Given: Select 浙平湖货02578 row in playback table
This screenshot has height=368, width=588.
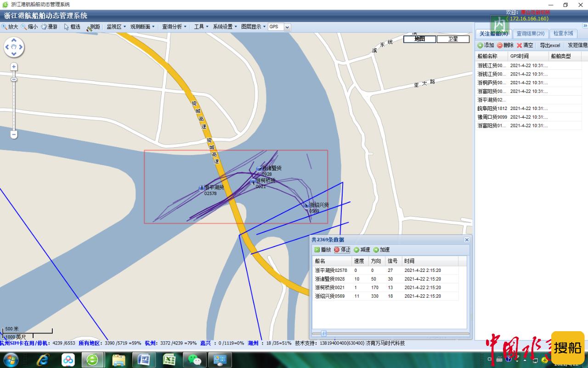Looking at the screenshot, I should pos(385,270).
